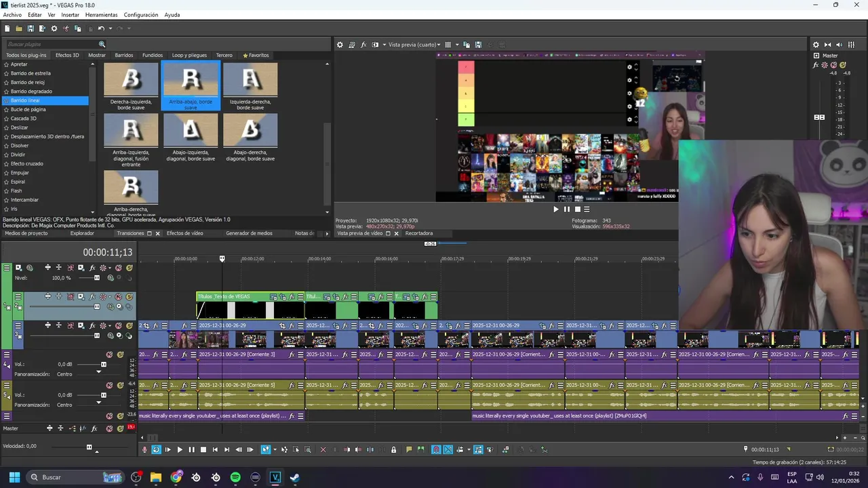
Task: Click the Lock event padlock icon
Action: tap(393, 449)
